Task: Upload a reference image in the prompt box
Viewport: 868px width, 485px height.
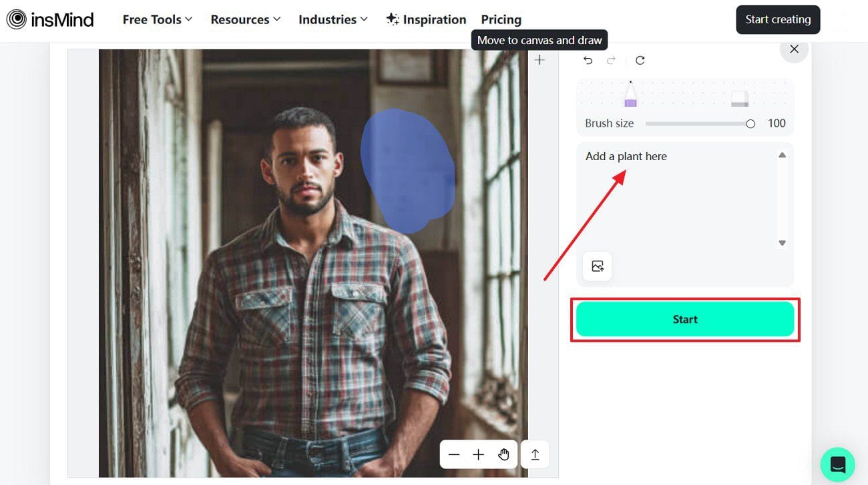Action: (598, 266)
